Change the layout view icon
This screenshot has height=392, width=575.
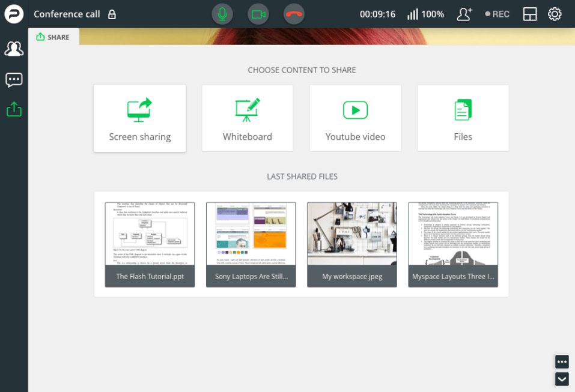(x=529, y=14)
